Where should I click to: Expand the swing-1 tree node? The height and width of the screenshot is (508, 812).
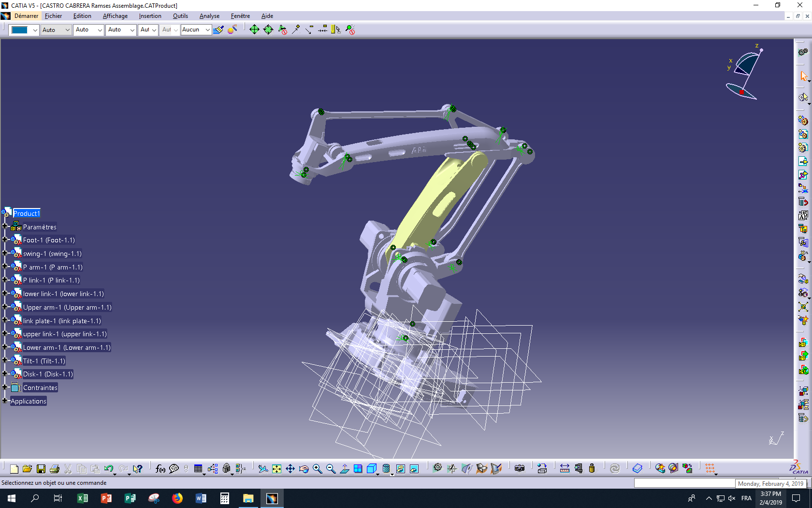point(5,253)
